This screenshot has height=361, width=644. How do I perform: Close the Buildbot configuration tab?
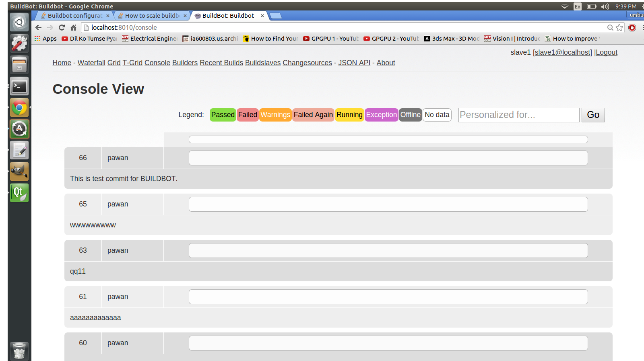click(x=108, y=16)
